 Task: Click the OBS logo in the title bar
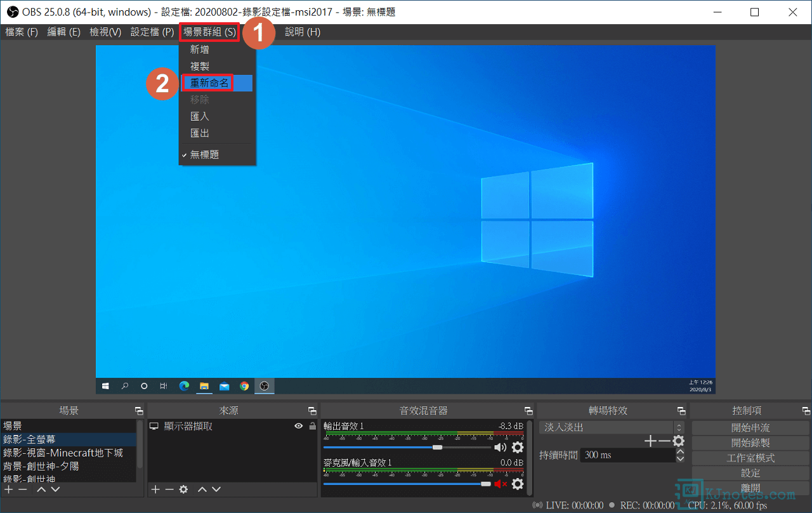click(13, 12)
